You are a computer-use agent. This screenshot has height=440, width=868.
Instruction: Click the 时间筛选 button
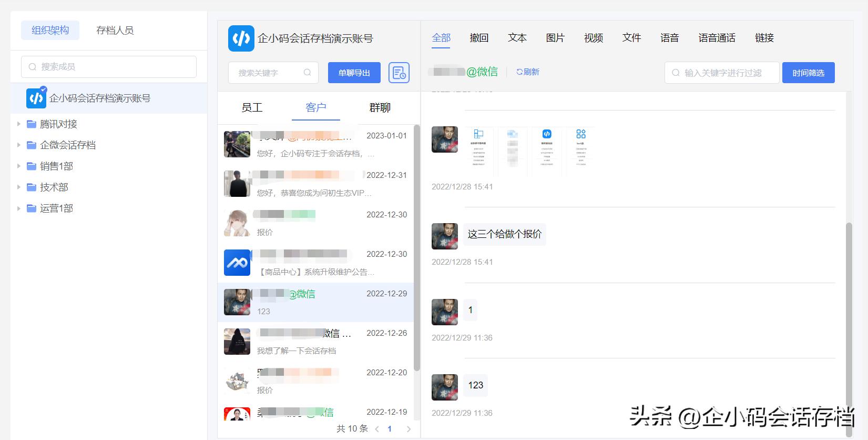(x=809, y=73)
